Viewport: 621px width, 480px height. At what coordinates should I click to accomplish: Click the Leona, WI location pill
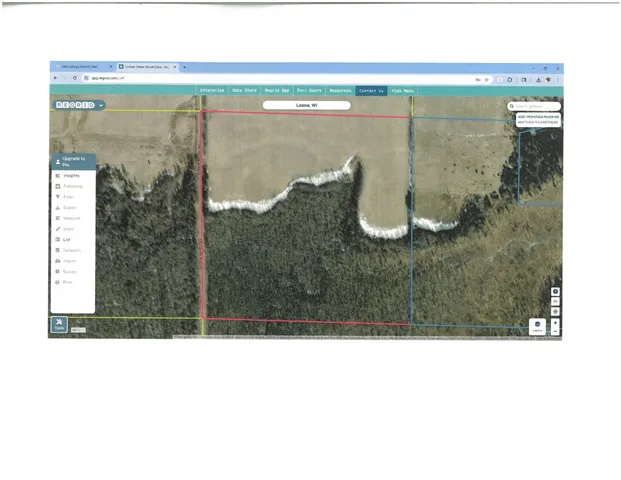click(x=306, y=104)
